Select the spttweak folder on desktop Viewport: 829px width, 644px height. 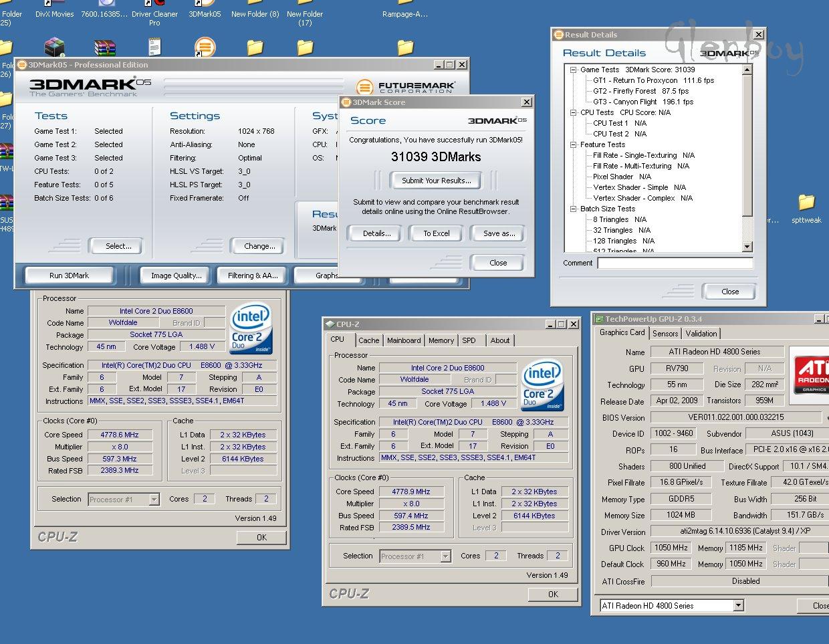tap(806, 203)
